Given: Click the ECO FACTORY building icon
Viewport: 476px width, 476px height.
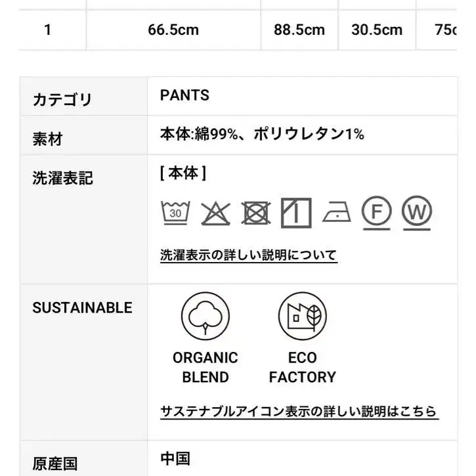Looking at the screenshot, I should [x=303, y=316].
